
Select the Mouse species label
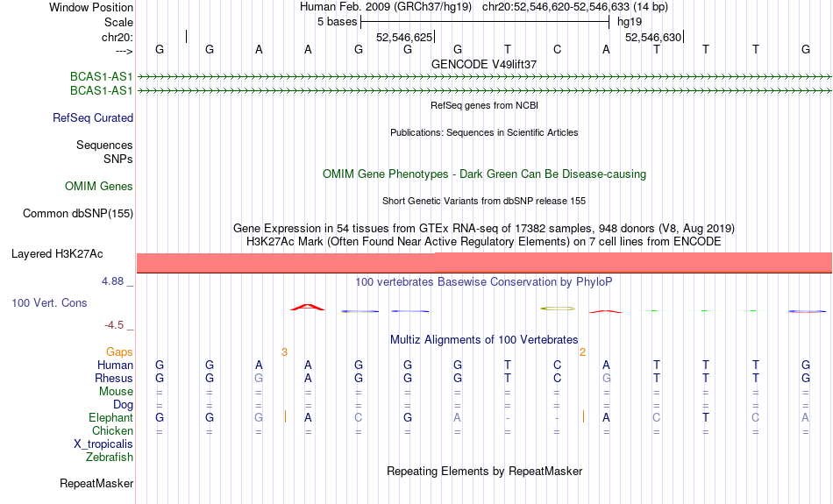116,392
